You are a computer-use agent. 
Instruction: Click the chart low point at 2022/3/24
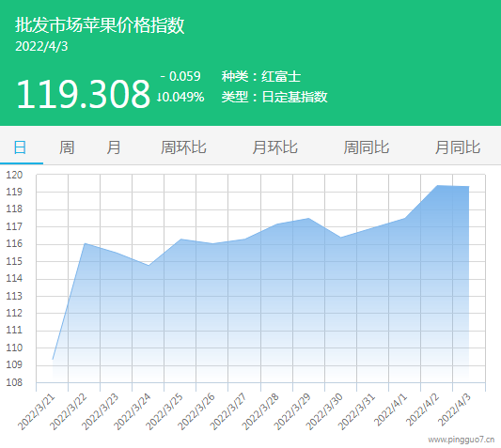click(149, 266)
